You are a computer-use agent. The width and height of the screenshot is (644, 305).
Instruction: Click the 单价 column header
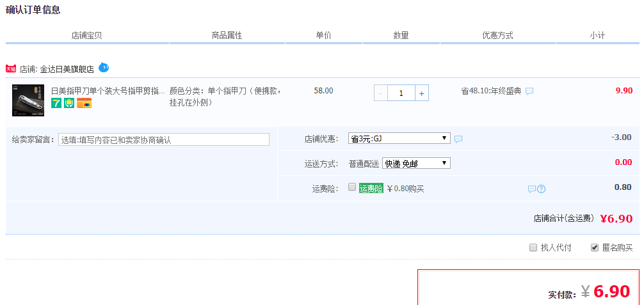pyautogui.click(x=324, y=35)
